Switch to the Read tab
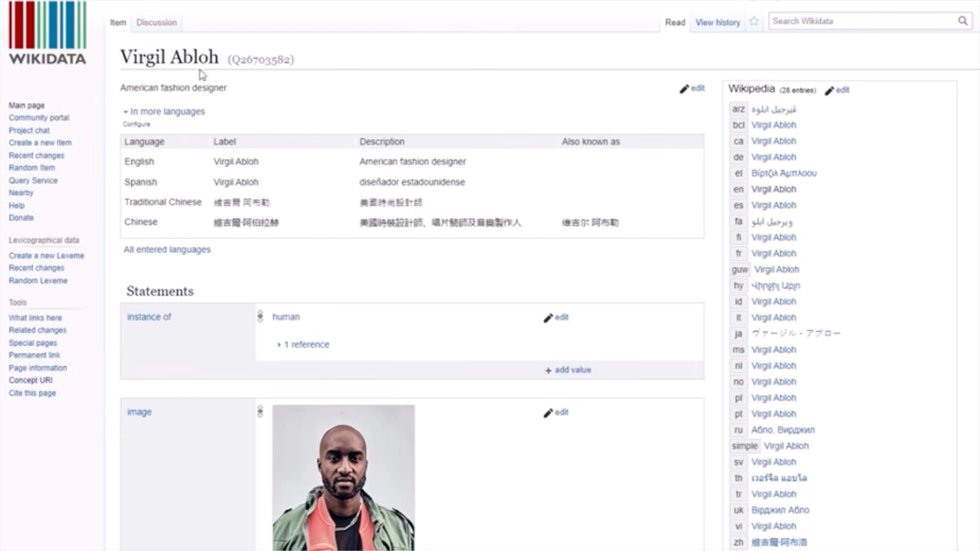The height and width of the screenshot is (551, 980). (675, 22)
